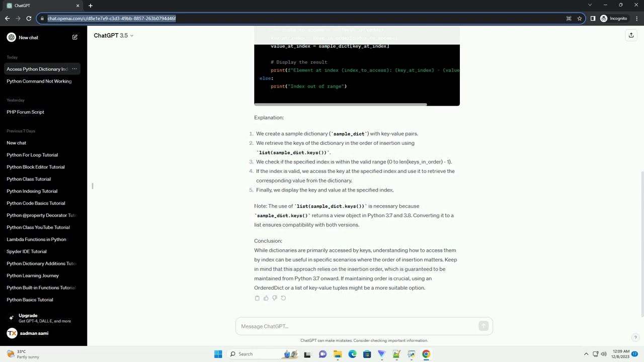Viewport: 644px width, 362px height.
Task: Click the notification badge showing 17
Action: point(635,354)
